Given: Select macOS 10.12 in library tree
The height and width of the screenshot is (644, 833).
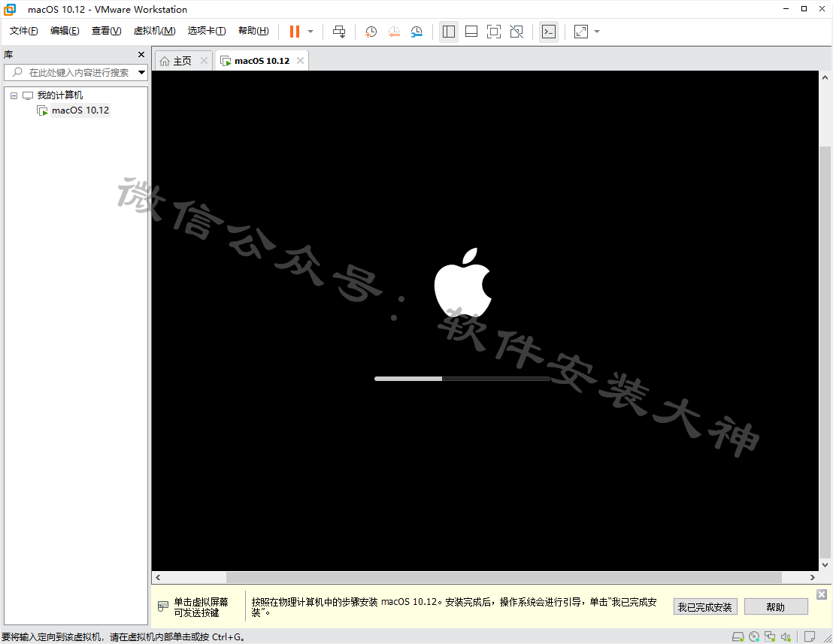Looking at the screenshot, I should 80,110.
